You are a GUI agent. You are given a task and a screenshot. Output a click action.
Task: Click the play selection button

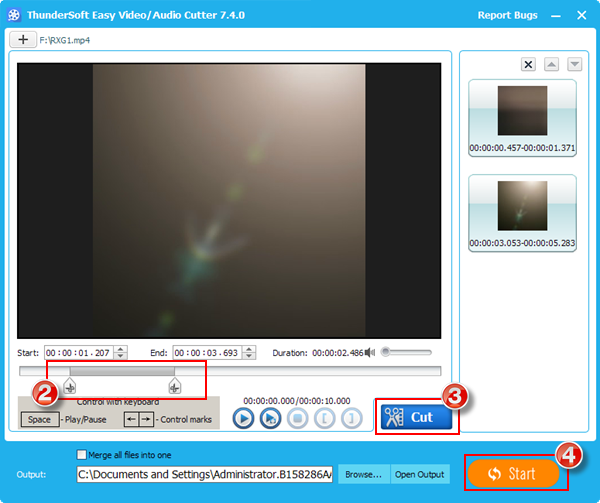coord(270,419)
